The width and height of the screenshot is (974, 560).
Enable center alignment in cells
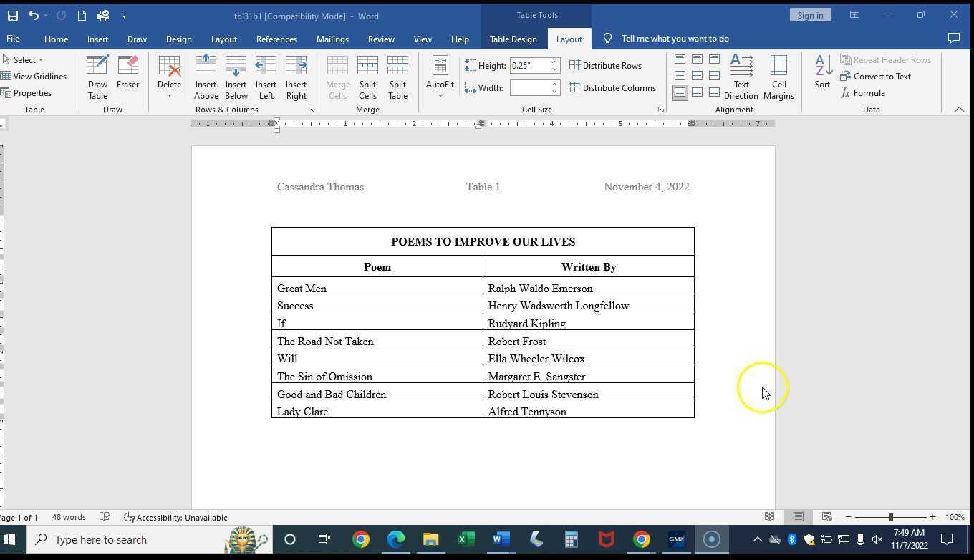[x=697, y=75]
